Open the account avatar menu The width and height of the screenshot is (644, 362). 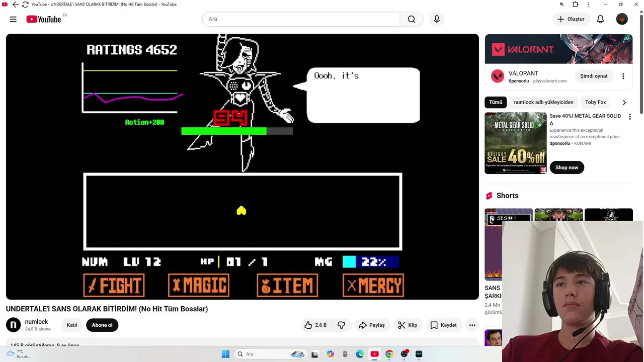click(x=622, y=19)
